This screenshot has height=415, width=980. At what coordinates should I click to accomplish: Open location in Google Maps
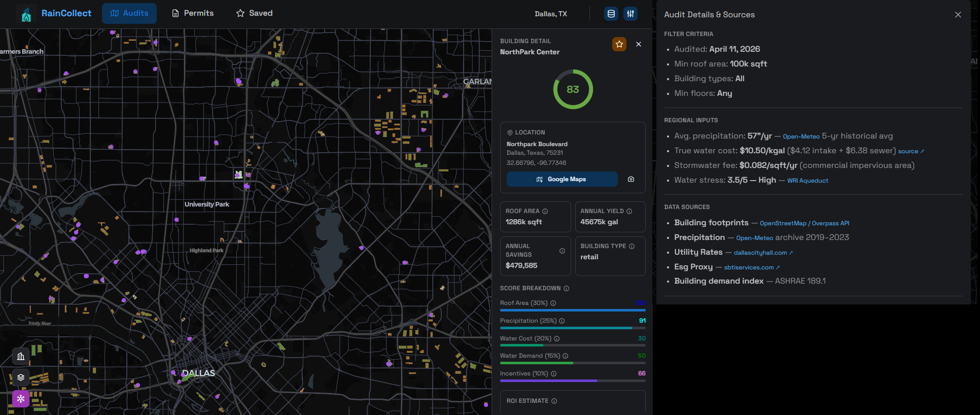coord(562,179)
